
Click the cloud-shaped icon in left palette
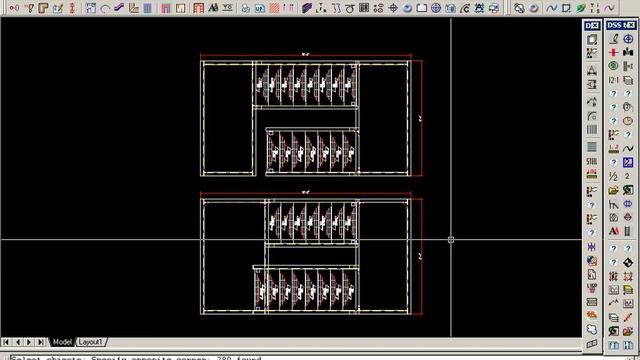point(592,329)
